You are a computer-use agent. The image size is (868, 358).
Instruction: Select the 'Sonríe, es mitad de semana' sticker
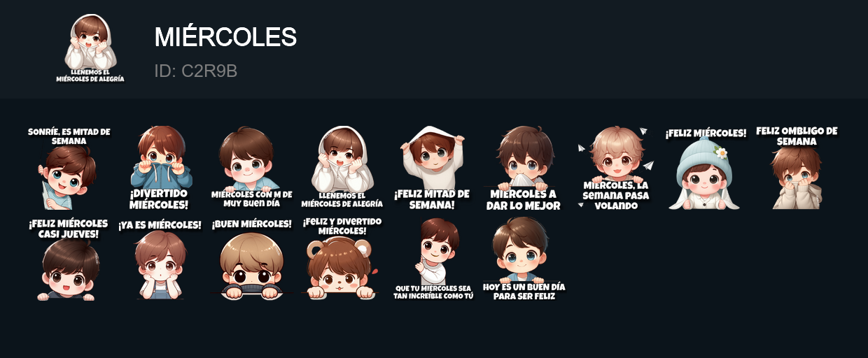tap(69, 168)
